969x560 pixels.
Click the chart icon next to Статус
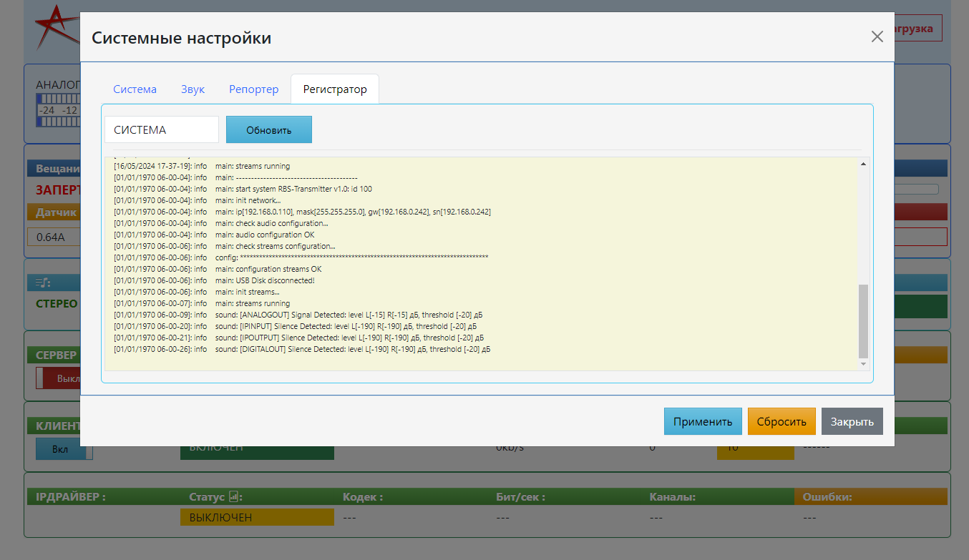233,496
